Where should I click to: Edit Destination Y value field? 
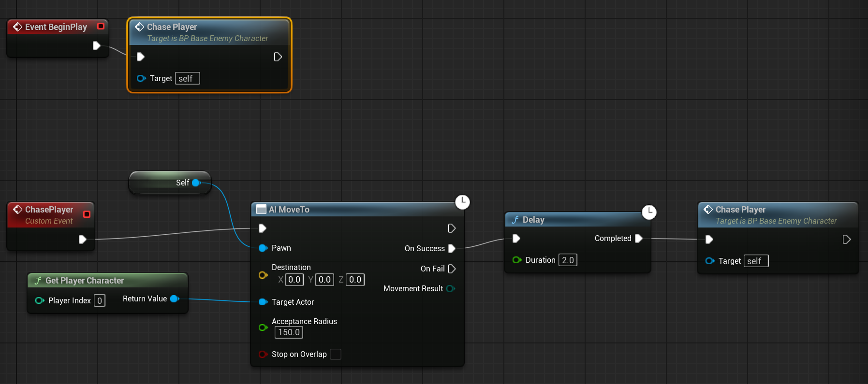click(x=325, y=280)
